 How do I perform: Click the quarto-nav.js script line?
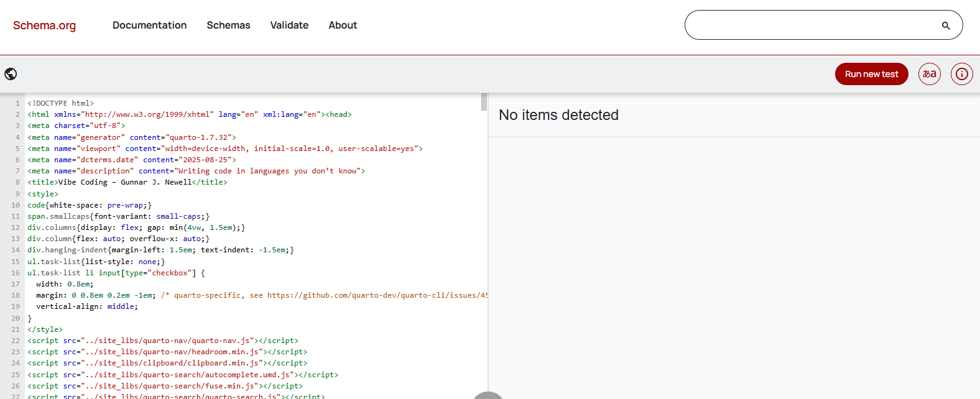click(162, 341)
